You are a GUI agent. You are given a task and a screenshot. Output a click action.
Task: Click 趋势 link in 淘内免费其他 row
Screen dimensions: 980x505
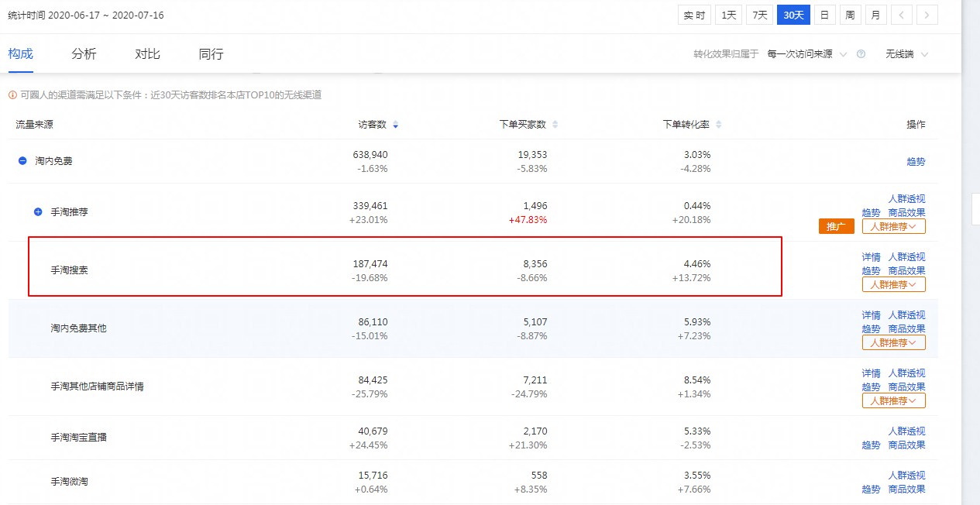coord(871,329)
